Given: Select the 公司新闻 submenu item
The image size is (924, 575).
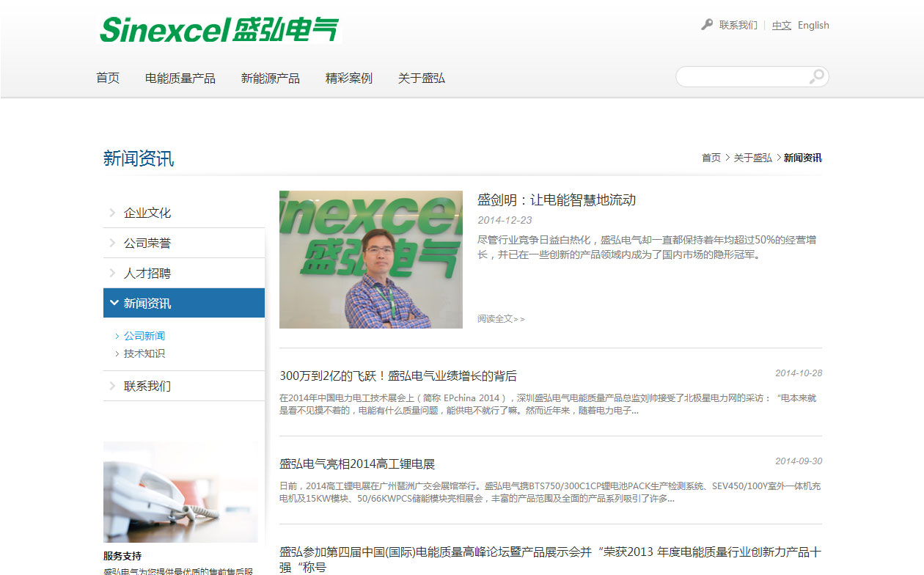Looking at the screenshot, I should click(x=144, y=336).
